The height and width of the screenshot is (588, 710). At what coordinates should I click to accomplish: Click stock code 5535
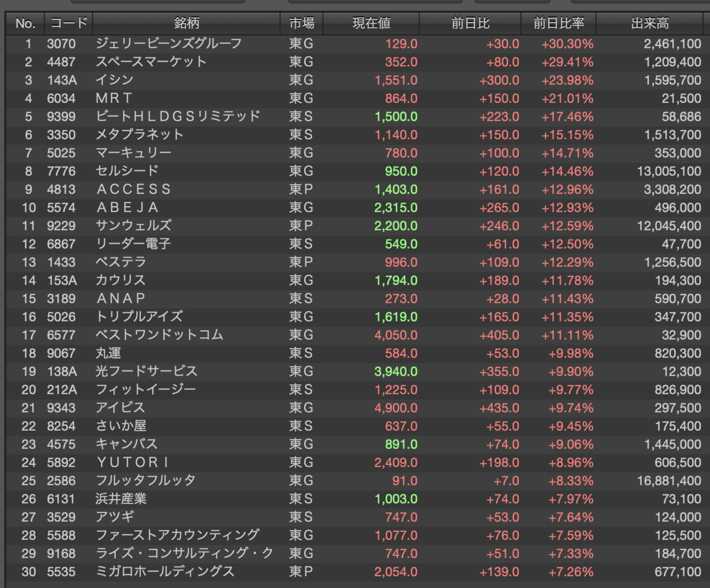pyautogui.click(x=62, y=571)
